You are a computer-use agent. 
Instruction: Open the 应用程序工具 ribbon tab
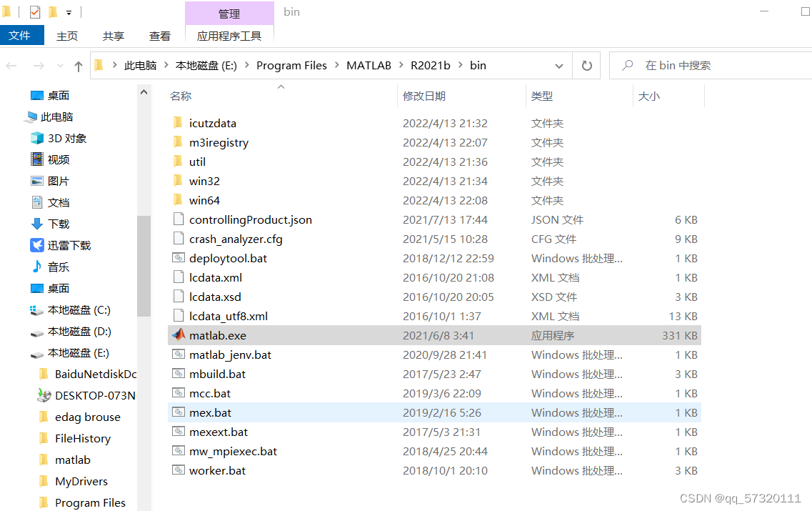[x=229, y=36]
